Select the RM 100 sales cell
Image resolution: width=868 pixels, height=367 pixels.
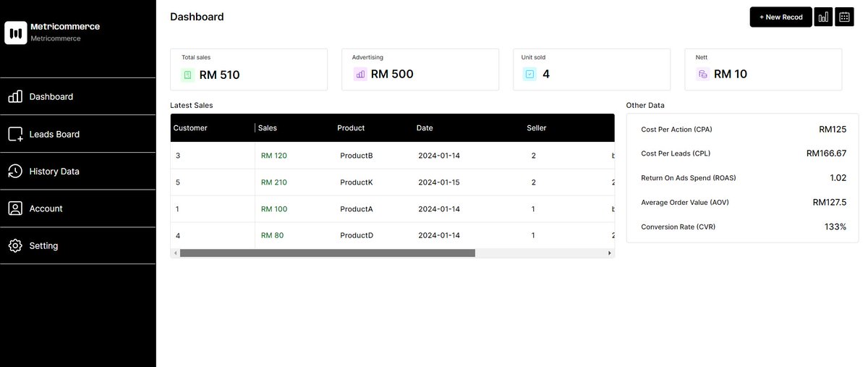[274, 209]
